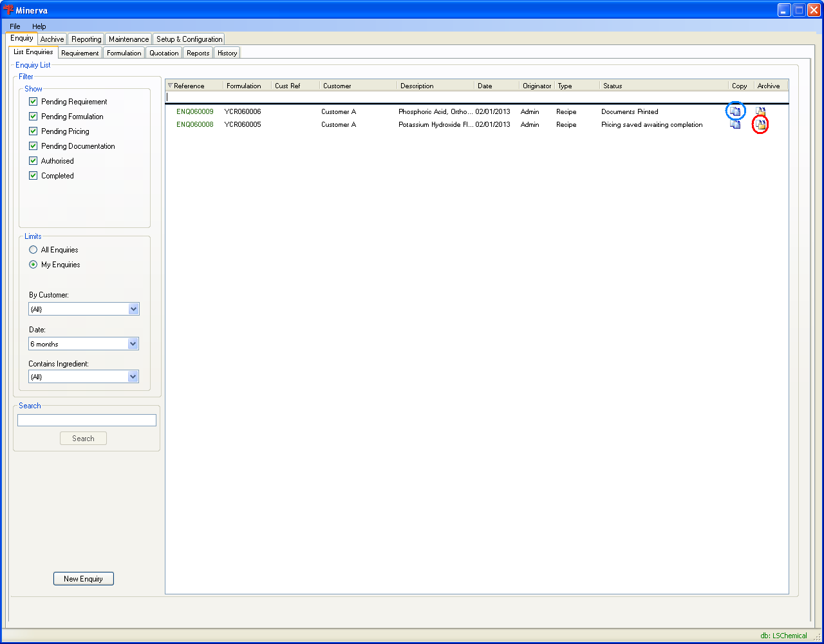Uncheck Pending Documentation filter
The image size is (824, 644).
pos(33,146)
